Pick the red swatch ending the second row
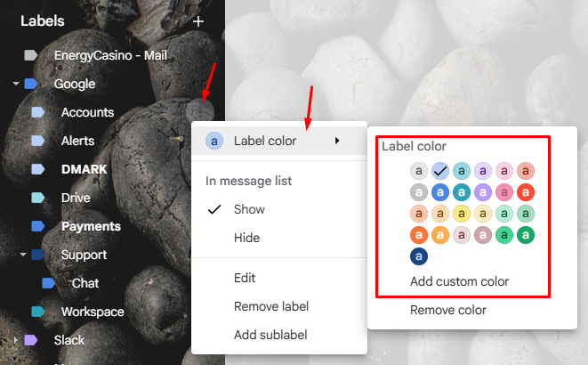 coord(526,192)
